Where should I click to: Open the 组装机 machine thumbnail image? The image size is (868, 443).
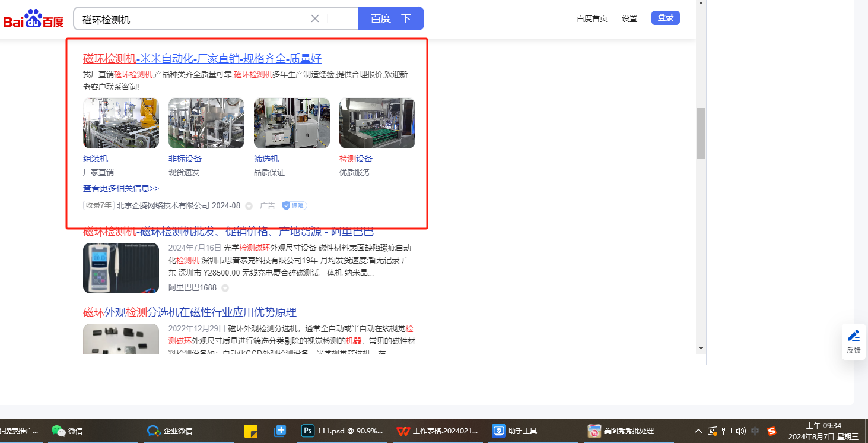[121, 123]
